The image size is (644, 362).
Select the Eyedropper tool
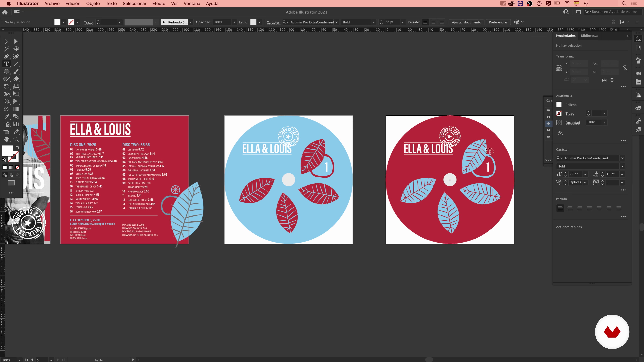click(7, 116)
